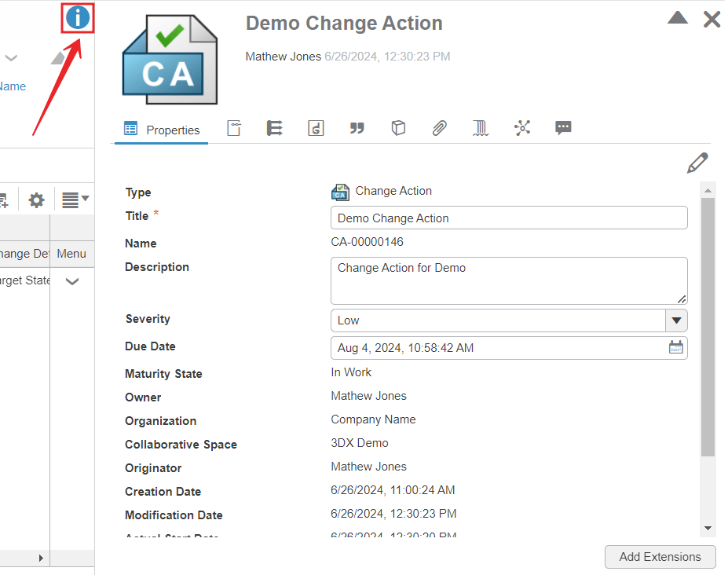728x575 pixels.
Task: Click the Description text area
Action: click(x=509, y=280)
